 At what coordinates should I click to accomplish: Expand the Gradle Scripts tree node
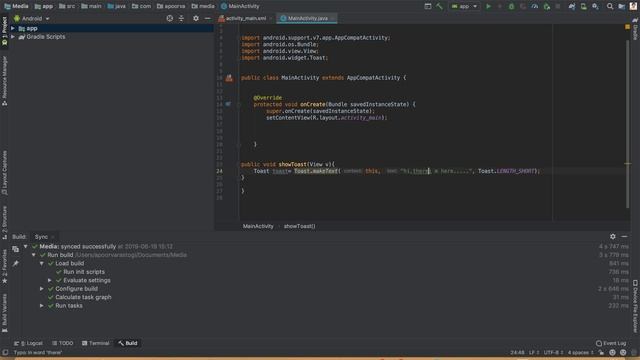[13, 37]
